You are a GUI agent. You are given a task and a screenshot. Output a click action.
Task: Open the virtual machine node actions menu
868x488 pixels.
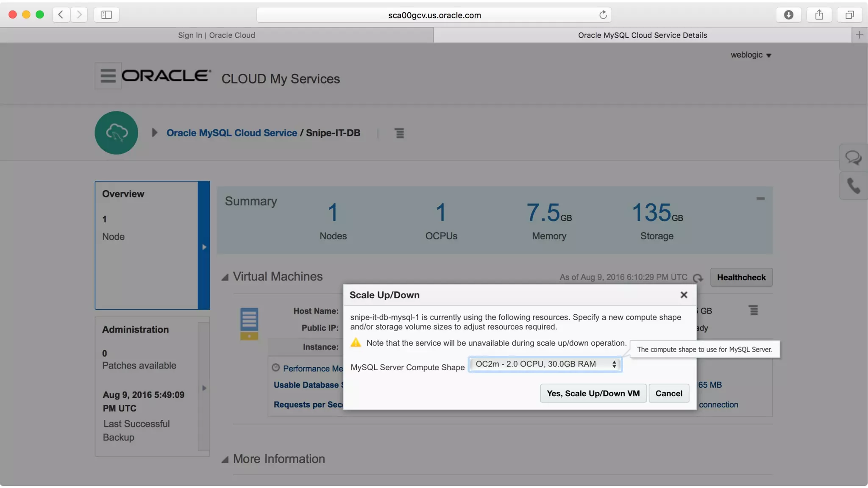click(x=753, y=311)
